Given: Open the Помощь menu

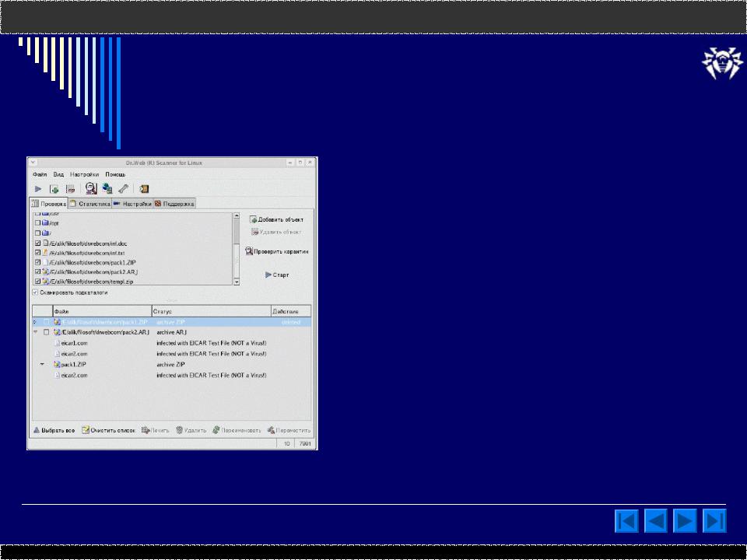Looking at the screenshot, I should coord(115,175).
